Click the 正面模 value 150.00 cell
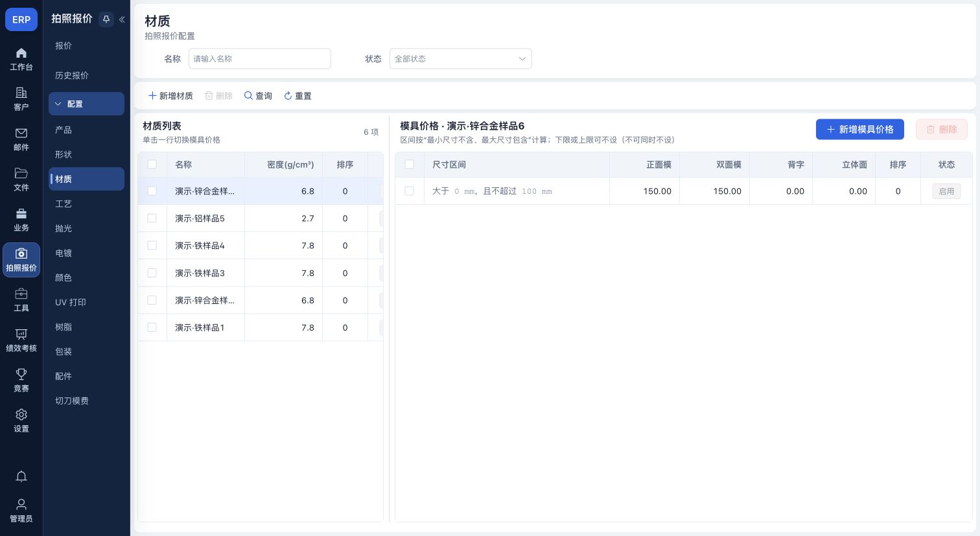Screen dimensions: 980x536 (x=645, y=191)
